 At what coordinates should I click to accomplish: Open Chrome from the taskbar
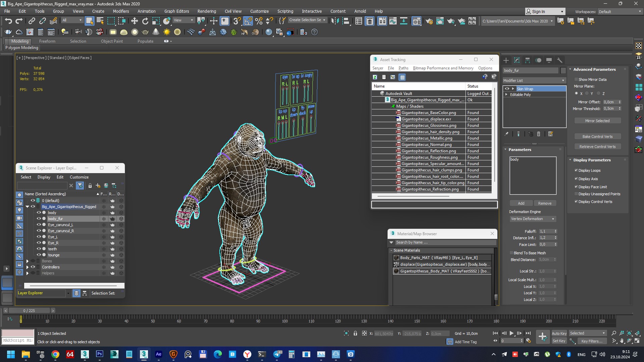[x=55, y=354]
